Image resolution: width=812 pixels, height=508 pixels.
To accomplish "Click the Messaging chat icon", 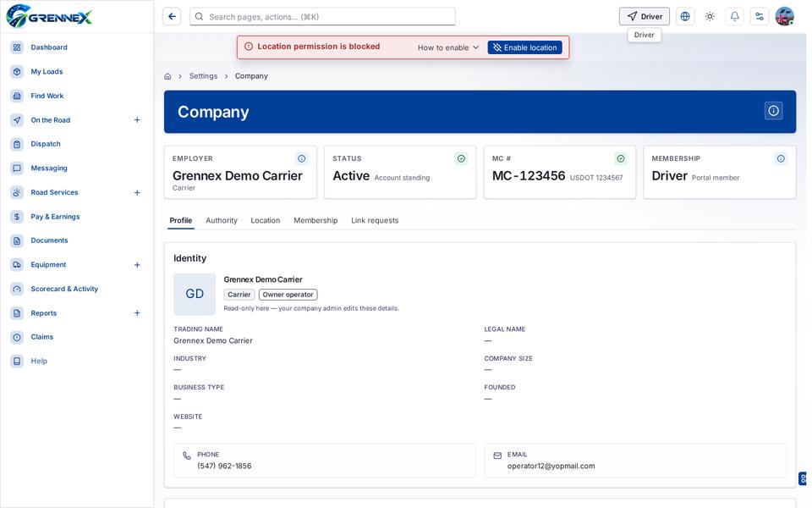I will tap(17, 168).
